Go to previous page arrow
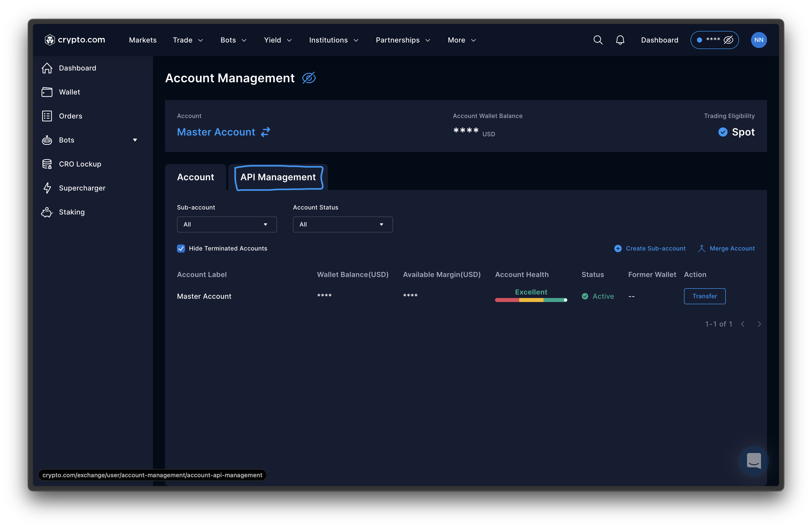 click(742, 324)
